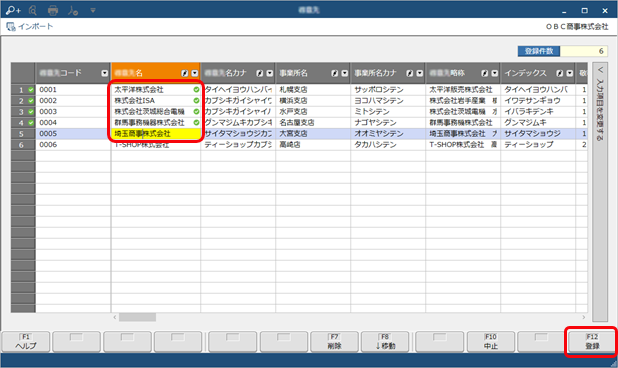Click the F7 削除 button
Image resolution: width=618 pixels, height=368 pixels.
334,342
